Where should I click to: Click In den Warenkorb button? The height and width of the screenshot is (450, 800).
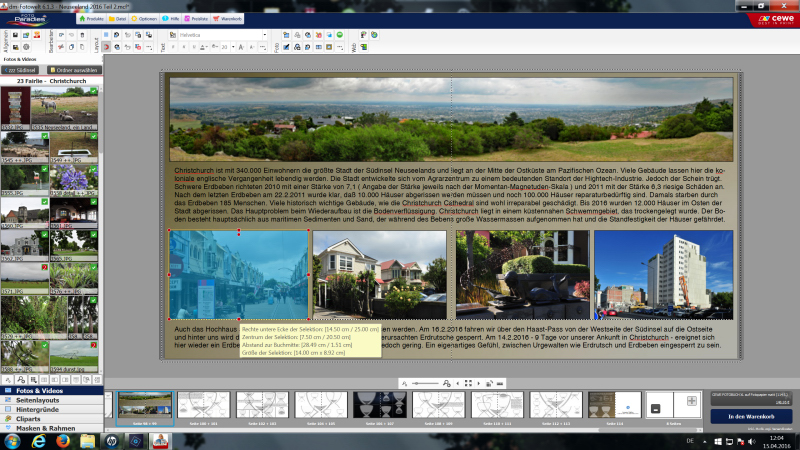[x=750, y=416]
